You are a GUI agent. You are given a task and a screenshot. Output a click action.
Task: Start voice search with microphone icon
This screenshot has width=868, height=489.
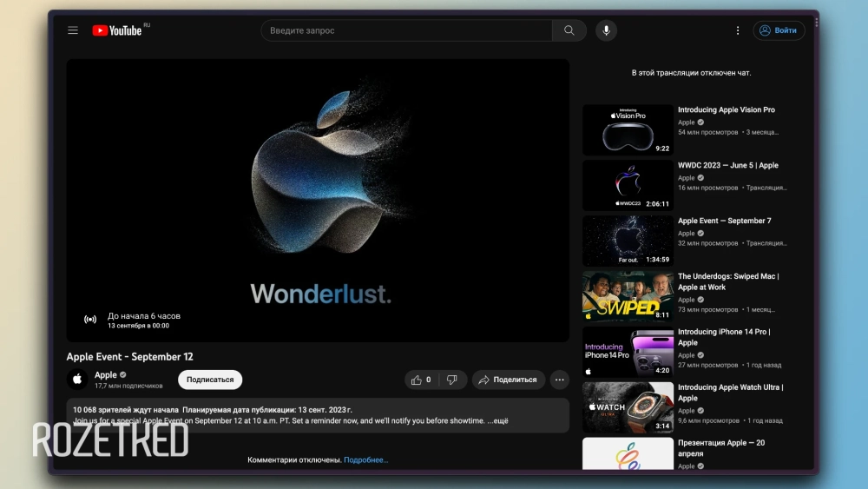point(606,30)
